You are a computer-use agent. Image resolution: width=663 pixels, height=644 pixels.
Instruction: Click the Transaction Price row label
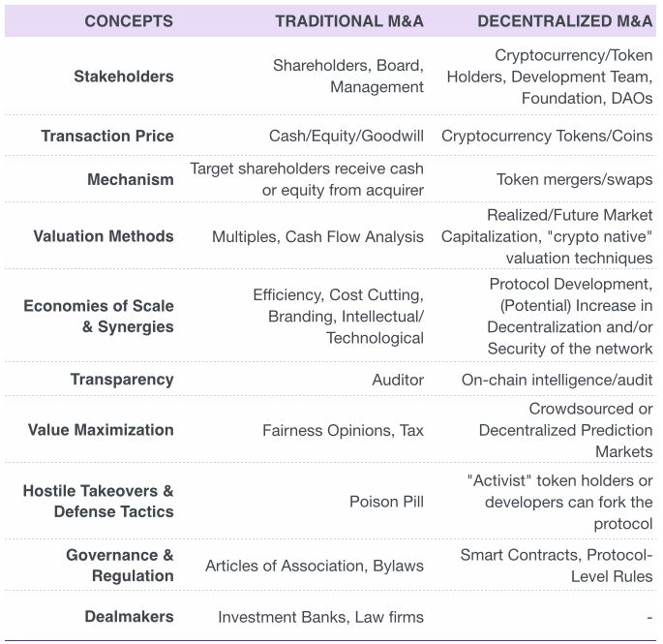click(x=107, y=137)
